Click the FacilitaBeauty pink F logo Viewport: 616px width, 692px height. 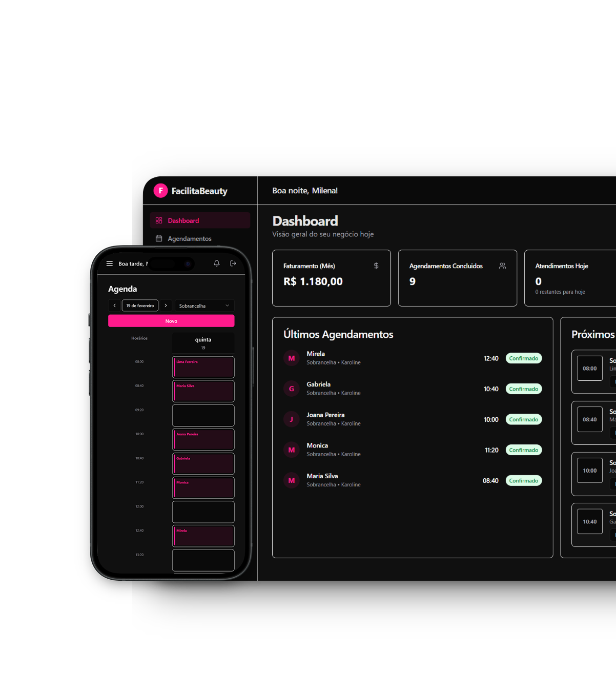(x=160, y=190)
